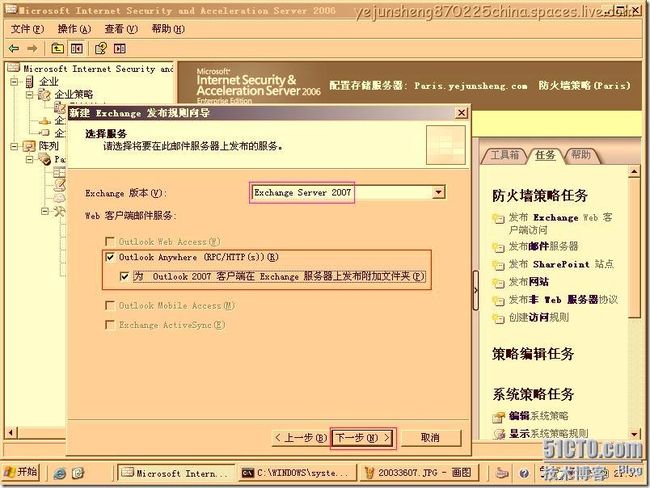Switch to Microsoft Intern... taskbar window
The image size is (650, 488).
click(176, 473)
